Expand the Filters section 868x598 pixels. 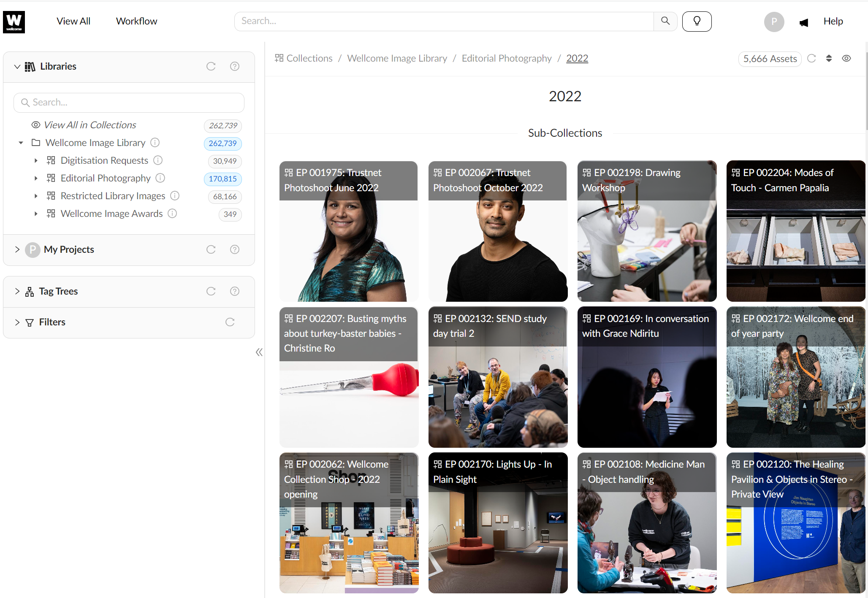click(x=17, y=322)
